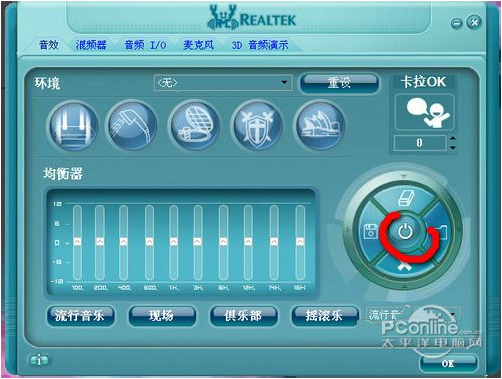Click the 100 Hz equalizer slider handle
502x379 pixels.
click(77, 241)
